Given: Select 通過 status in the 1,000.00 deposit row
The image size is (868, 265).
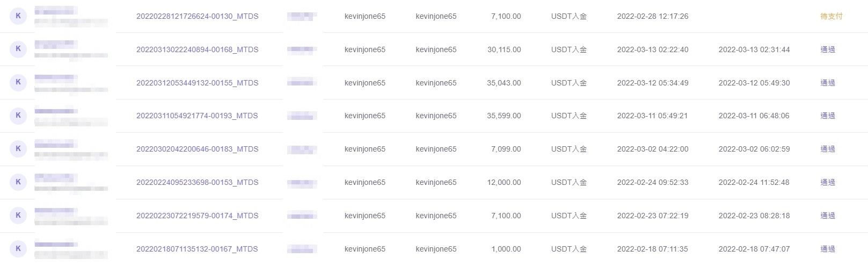Looking at the screenshot, I should point(827,249).
